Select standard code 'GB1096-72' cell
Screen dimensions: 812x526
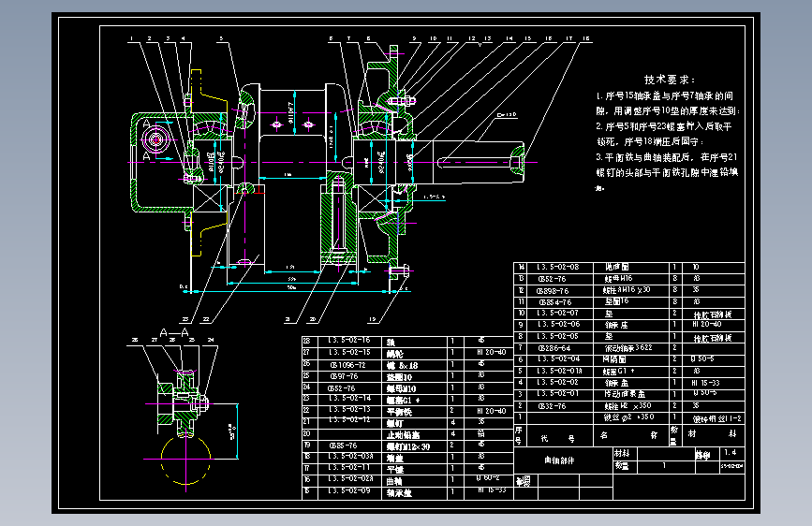(x=347, y=364)
